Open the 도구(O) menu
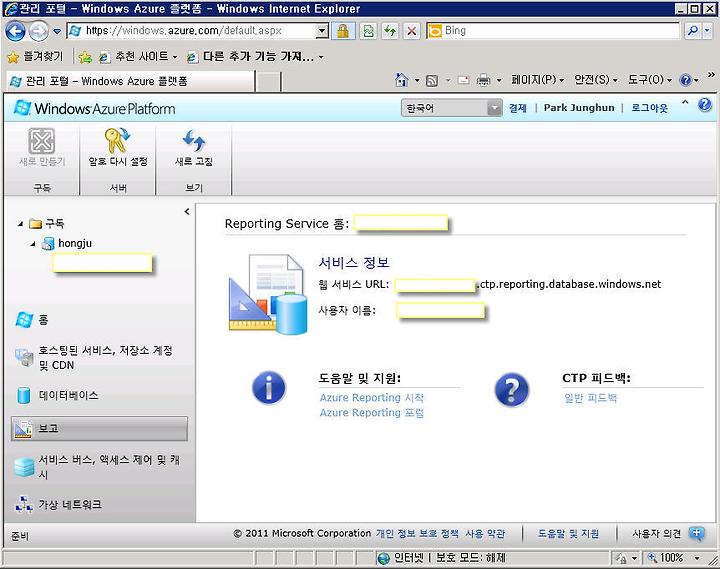Viewport: 720px width, 569px height. [x=649, y=80]
